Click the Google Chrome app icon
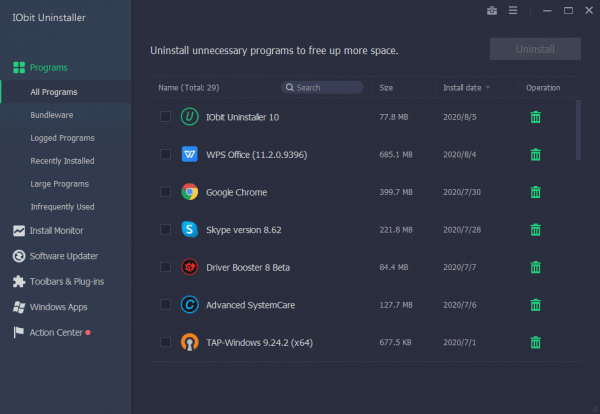The width and height of the screenshot is (600, 414). [189, 192]
